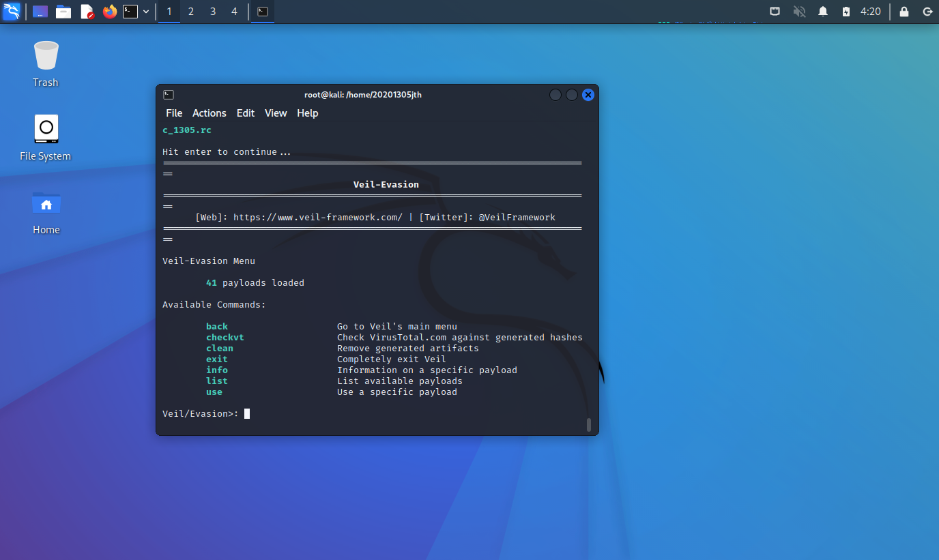Click 'List available payloads' description
This screenshot has width=939, height=560.
400,381
